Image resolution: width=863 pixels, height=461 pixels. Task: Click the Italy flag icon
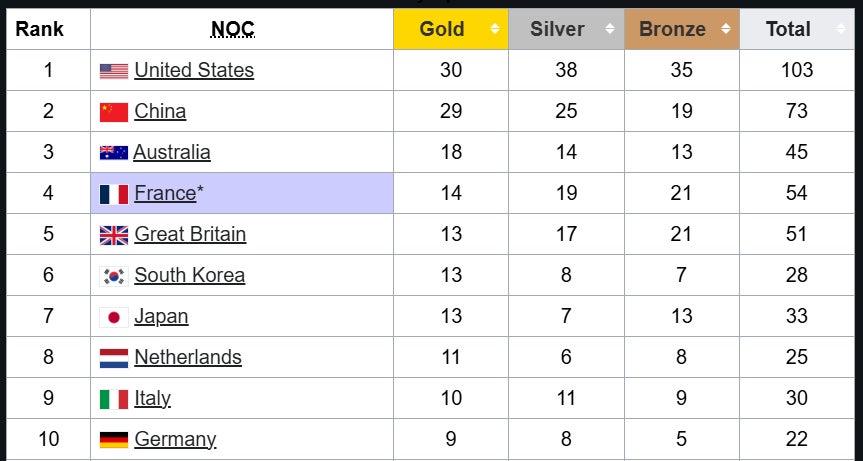(x=114, y=399)
